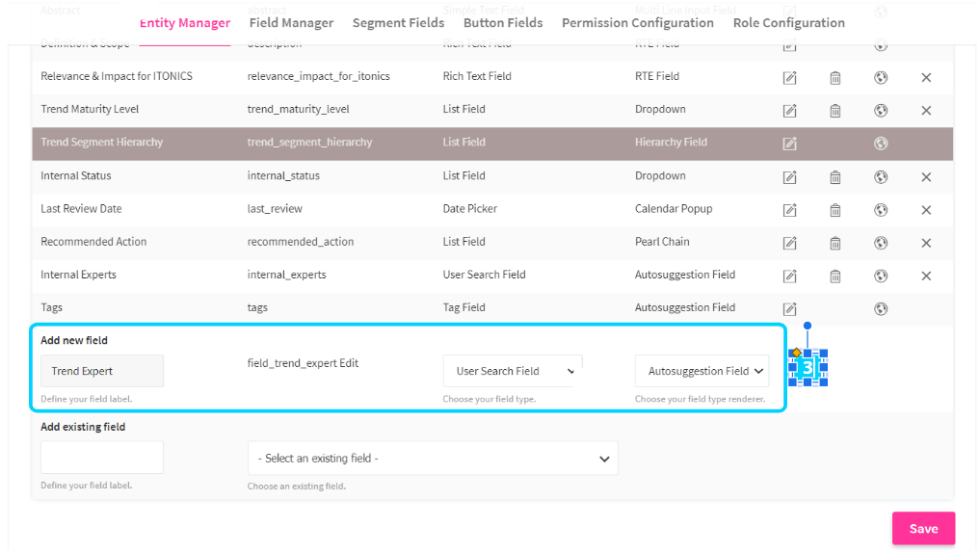Screen dimensions: 980x553
Task: Switch to the Field Manager tab
Action: click(291, 23)
